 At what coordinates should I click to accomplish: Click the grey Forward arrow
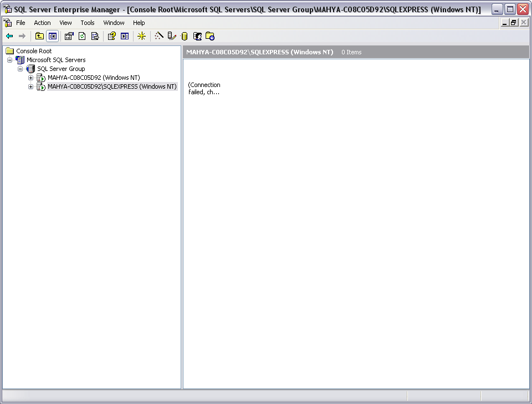pyautogui.click(x=22, y=36)
